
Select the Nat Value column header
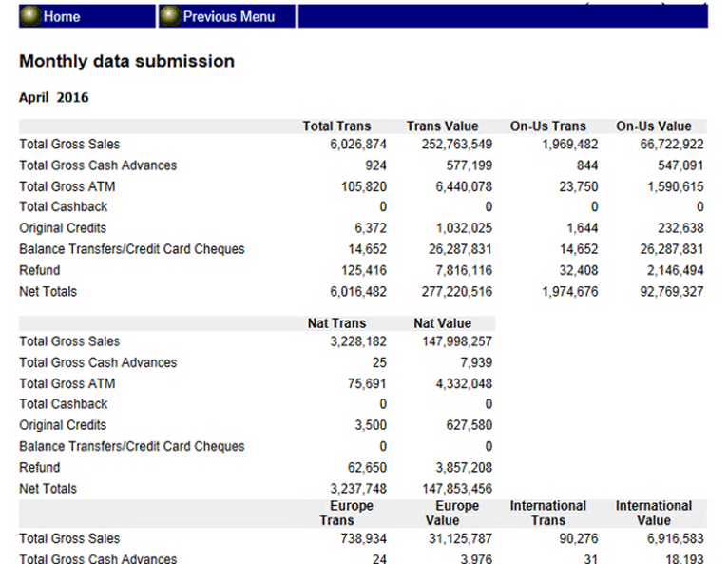(442, 323)
